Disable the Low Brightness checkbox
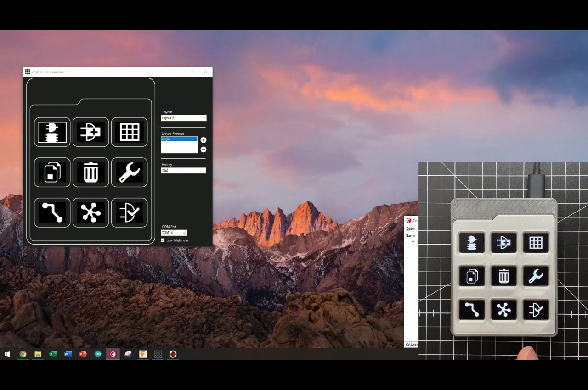588x390 pixels. (163, 240)
